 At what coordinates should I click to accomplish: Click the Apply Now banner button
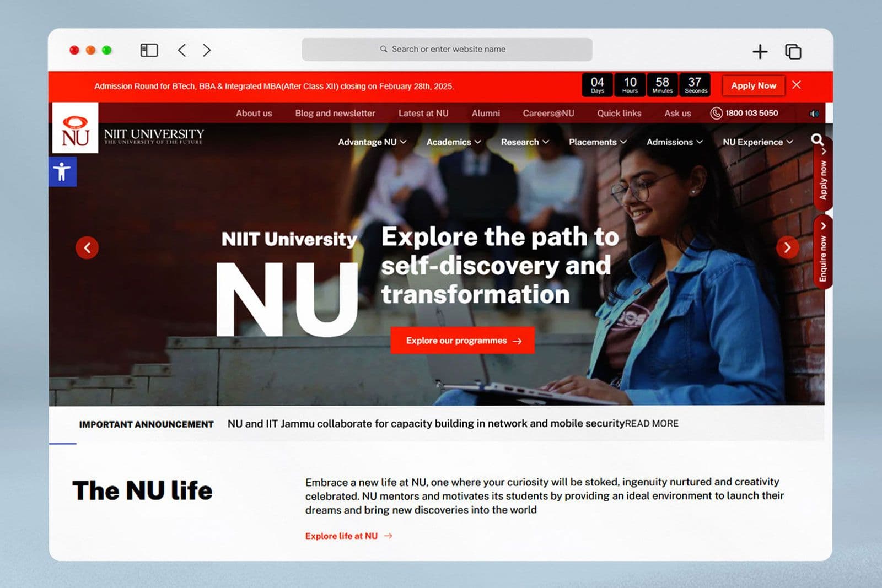point(753,85)
